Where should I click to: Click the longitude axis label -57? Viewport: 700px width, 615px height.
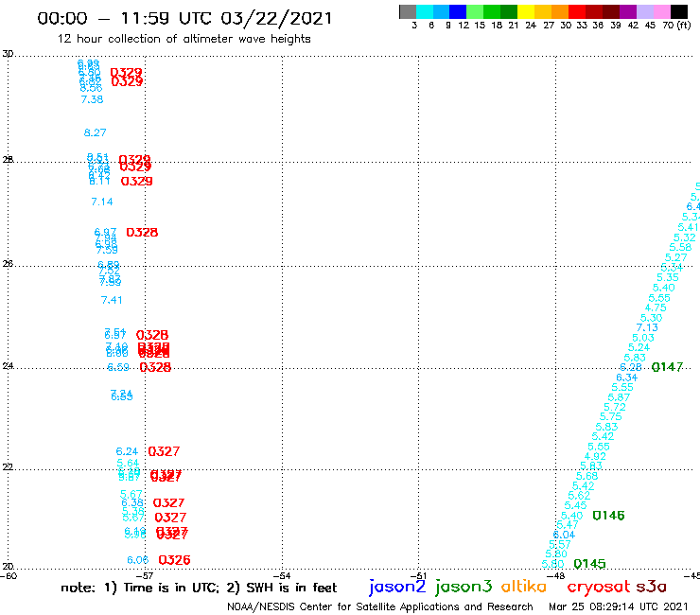[145, 575]
